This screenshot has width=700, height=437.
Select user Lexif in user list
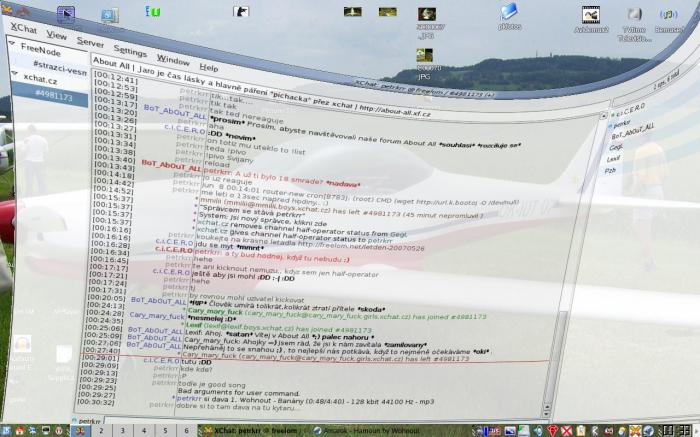pyautogui.click(x=613, y=158)
